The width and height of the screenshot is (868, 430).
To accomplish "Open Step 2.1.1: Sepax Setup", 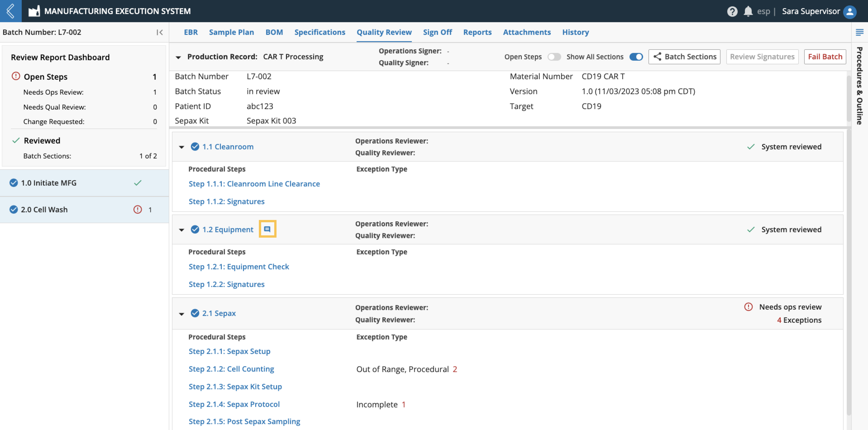I will coord(229,351).
